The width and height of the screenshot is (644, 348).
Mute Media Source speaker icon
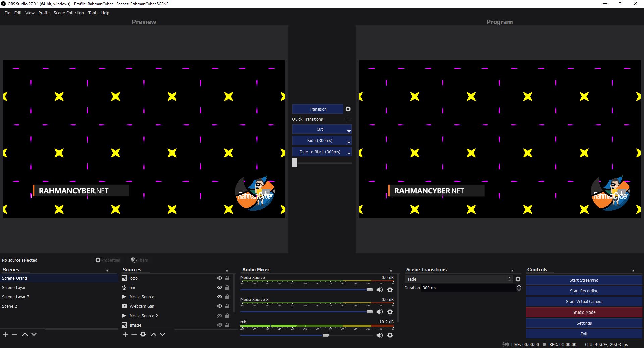[380, 290]
